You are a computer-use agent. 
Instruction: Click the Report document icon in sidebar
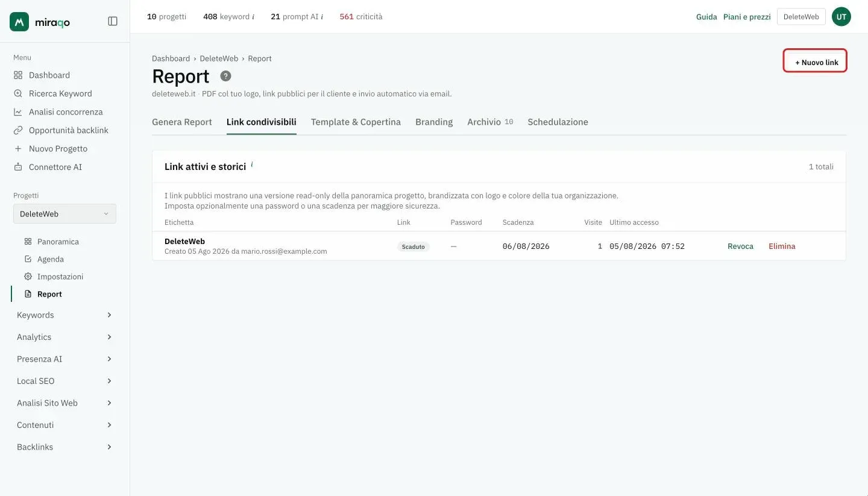pos(28,294)
